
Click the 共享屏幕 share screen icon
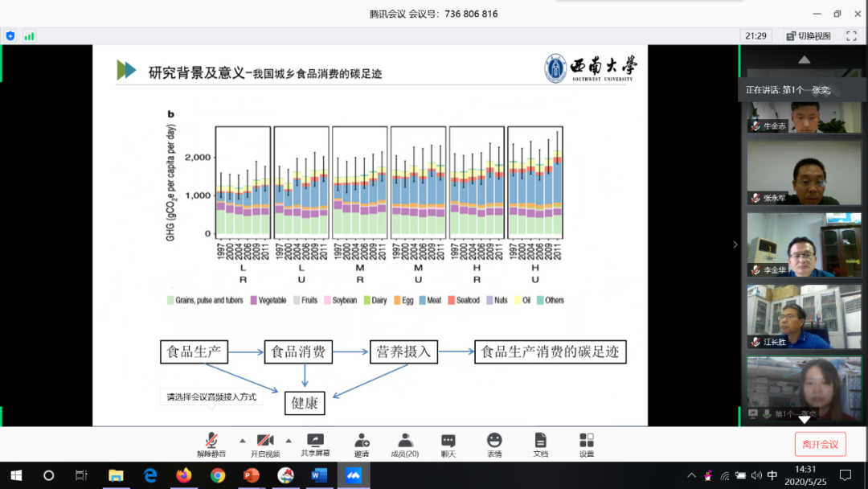click(x=316, y=441)
